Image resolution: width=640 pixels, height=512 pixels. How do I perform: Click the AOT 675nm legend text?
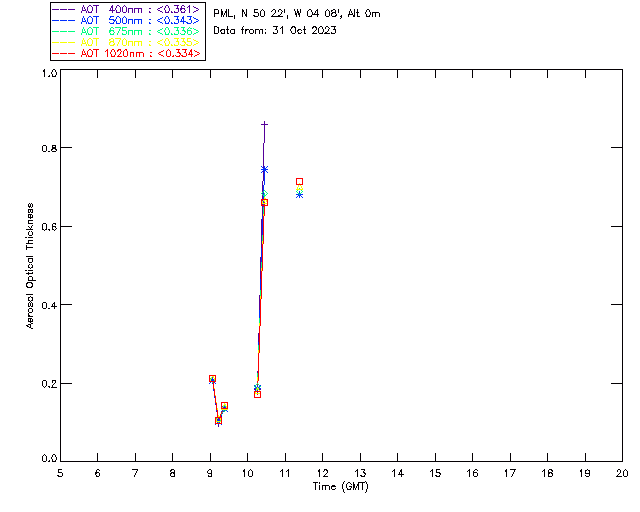pyautogui.click(x=140, y=31)
